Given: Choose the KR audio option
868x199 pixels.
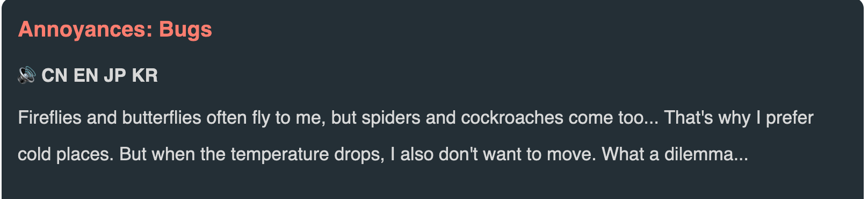Looking at the screenshot, I should coord(145,75).
